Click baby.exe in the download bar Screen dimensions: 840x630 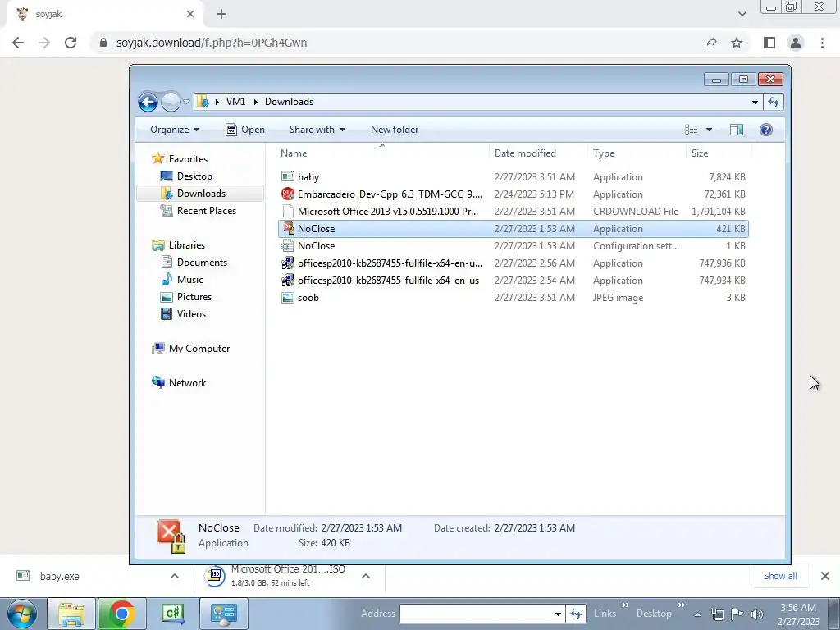(59, 577)
